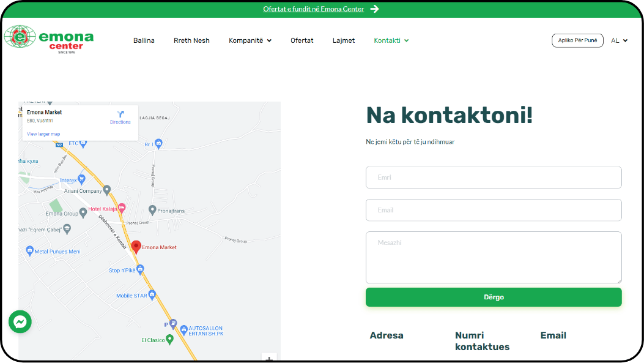Click the Directions icon on map card
Image resolution: width=644 pixels, height=363 pixels.
pos(120,114)
